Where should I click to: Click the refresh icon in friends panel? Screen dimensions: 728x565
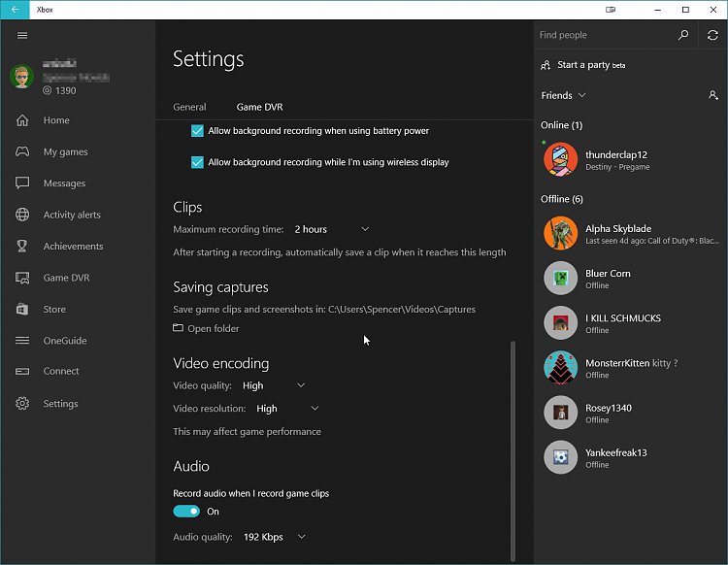[x=712, y=35]
